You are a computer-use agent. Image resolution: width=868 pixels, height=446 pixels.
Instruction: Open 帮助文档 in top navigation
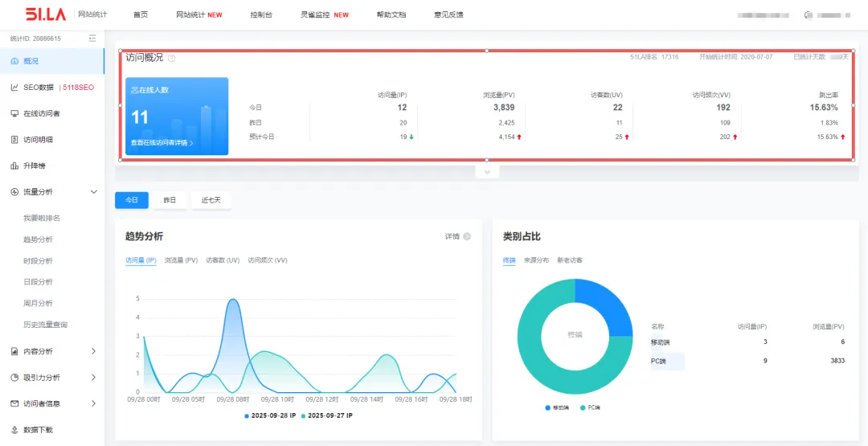tap(391, 15)
